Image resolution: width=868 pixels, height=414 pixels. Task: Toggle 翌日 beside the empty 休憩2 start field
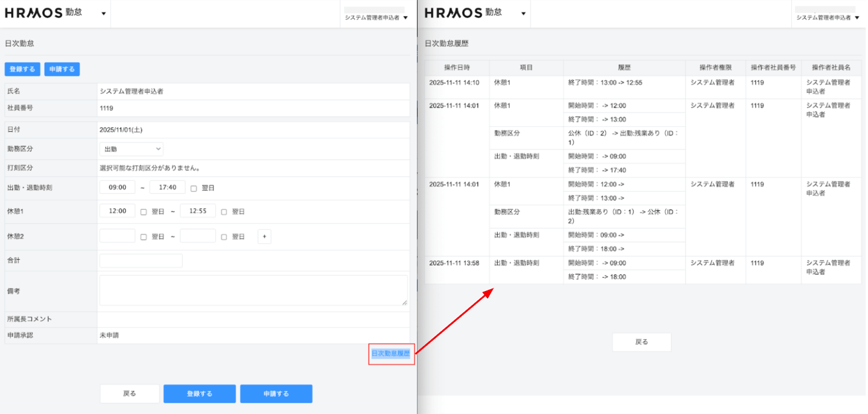[x=144, y=237]
